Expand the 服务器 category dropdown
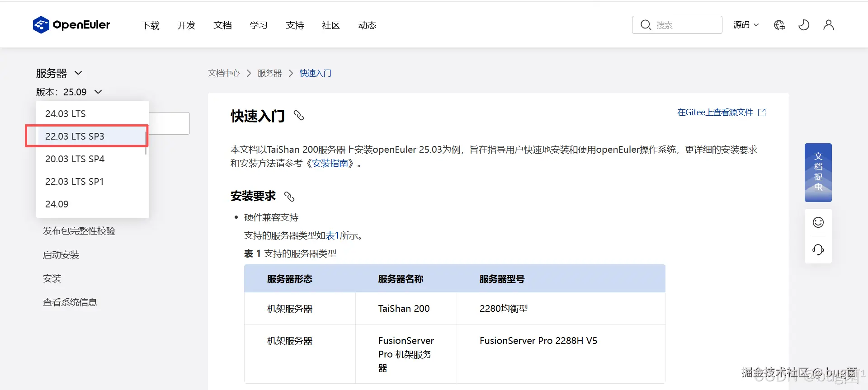Screen dimensions: 868x390 pos(59,73)
